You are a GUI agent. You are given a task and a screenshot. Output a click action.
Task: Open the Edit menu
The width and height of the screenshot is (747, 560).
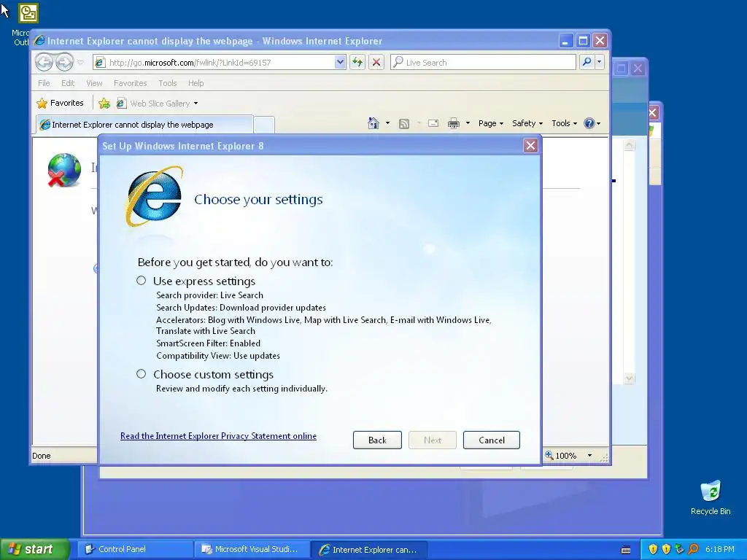point(68,83)
